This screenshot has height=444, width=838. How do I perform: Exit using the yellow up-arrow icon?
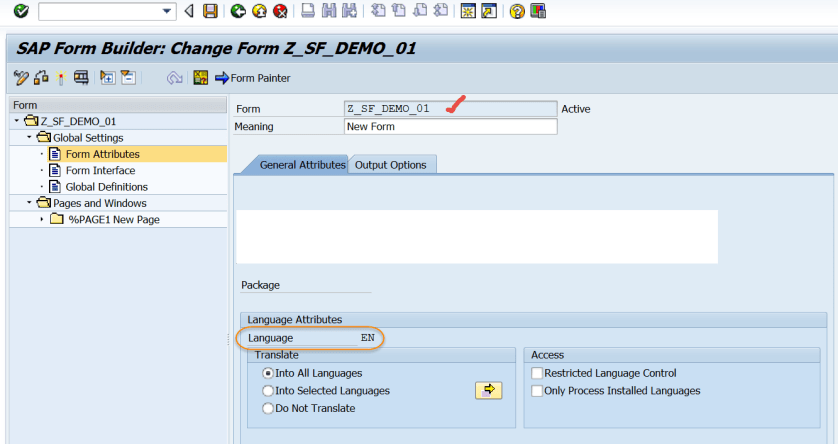[x=260, y=11]
